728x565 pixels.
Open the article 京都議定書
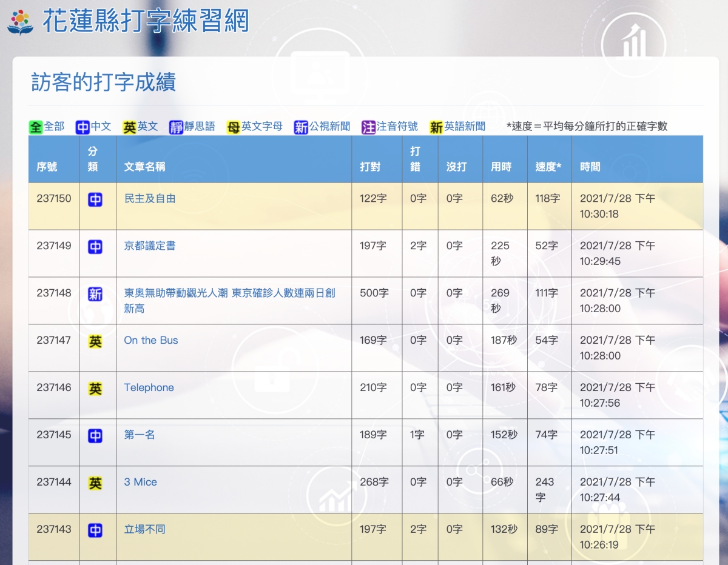pos(150,246)
